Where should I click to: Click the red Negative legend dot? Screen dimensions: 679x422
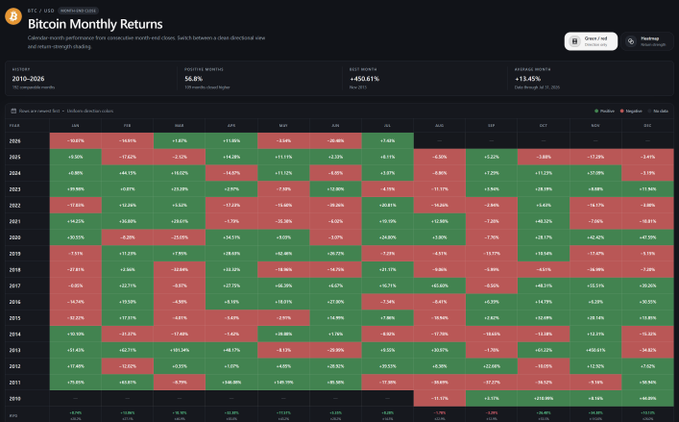[622, 111]
